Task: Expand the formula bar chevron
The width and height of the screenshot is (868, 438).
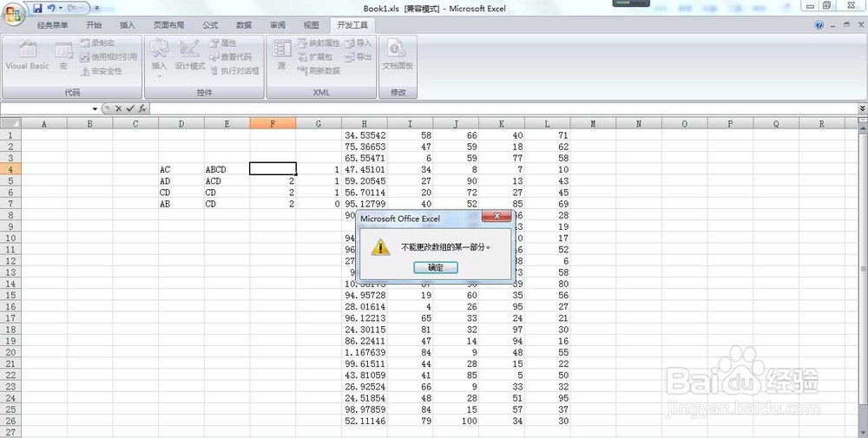Action: tap(863, 109)
